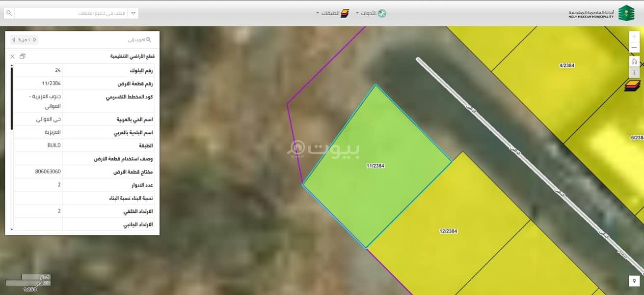
Task: Click the Zoom to (تقريب إلى) link
Action: pos(140,40)
